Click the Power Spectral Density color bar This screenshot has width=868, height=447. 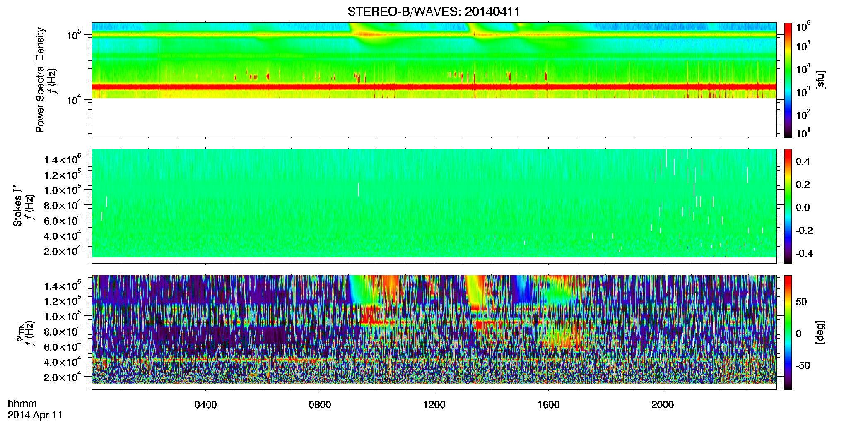click(x=788, y=80)
